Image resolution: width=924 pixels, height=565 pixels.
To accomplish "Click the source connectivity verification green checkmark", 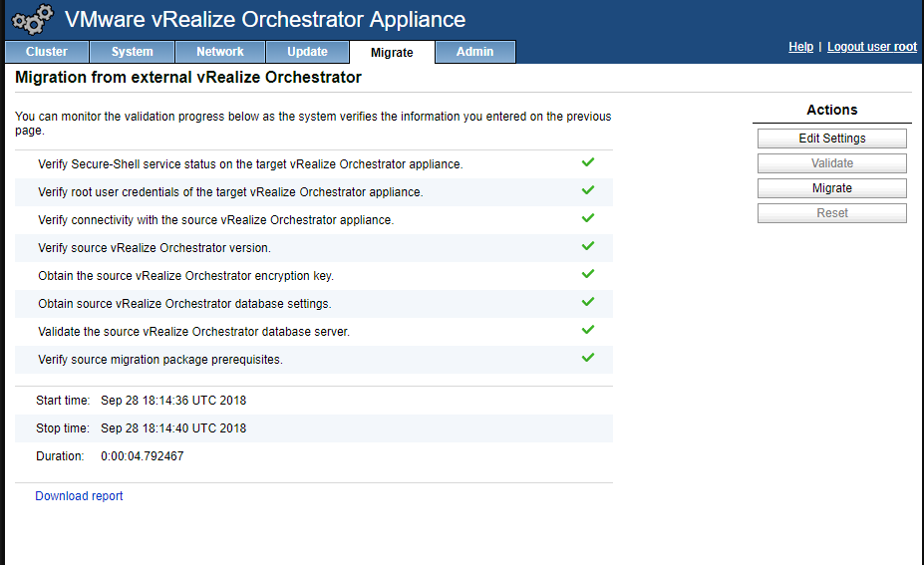I will click(587, 218).
